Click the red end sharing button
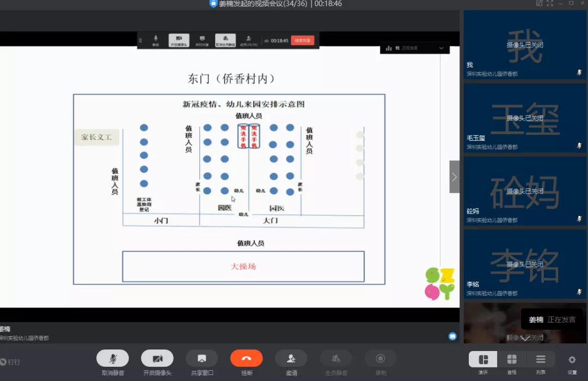The height and width of the screenshot is (381, 588). [x=303, y=40]
